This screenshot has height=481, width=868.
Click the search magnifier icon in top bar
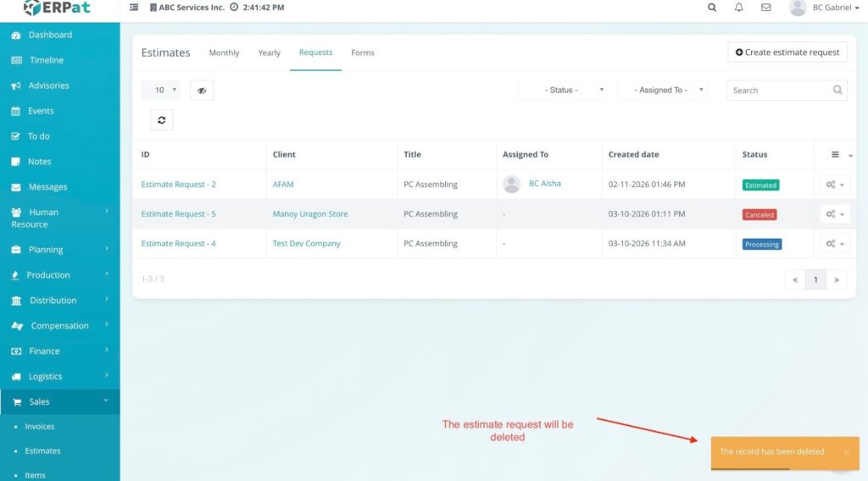712,8
